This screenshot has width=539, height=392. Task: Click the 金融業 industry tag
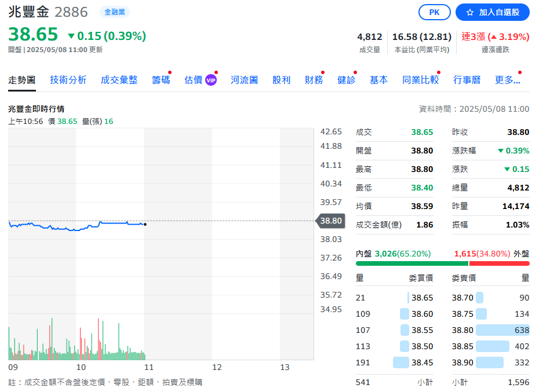(x=115, y=12)
